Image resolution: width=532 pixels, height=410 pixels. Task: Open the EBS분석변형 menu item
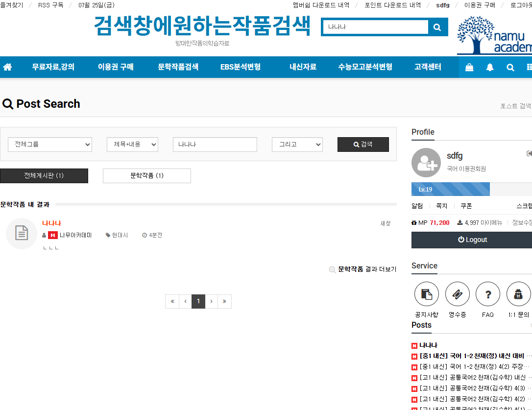[241, 67]
